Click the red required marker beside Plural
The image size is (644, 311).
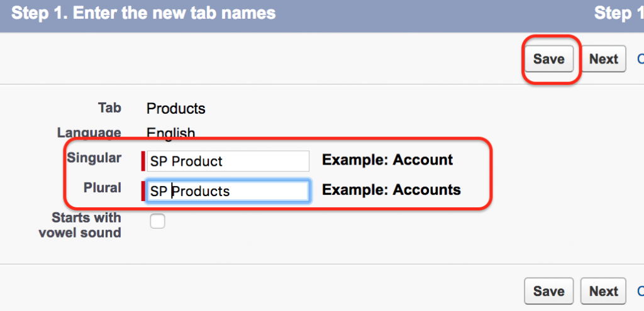[143, 191]
